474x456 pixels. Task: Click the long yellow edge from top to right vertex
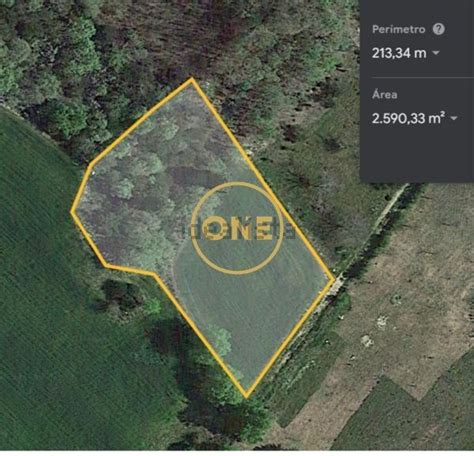(x=263, y=180)
